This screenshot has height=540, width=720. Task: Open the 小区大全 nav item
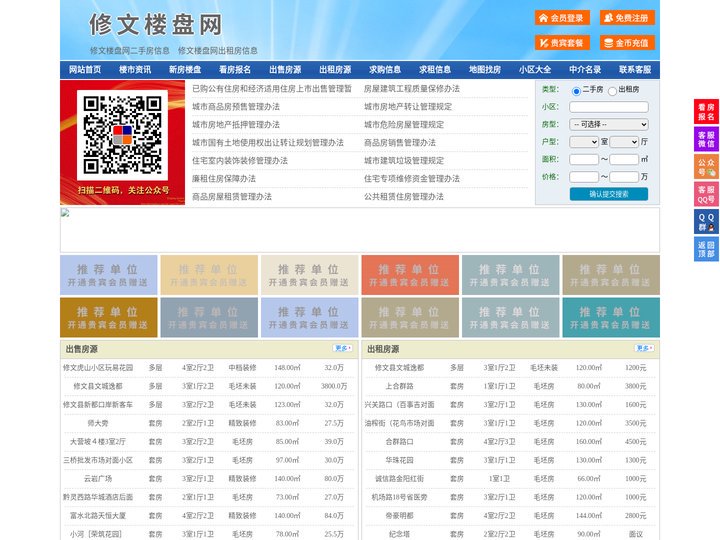pos(535,70)
